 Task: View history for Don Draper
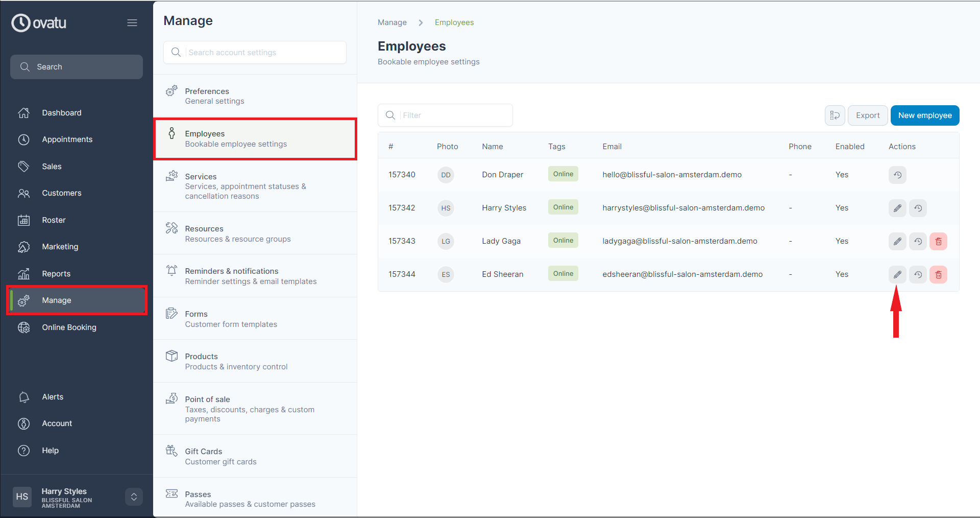point(897,175)
